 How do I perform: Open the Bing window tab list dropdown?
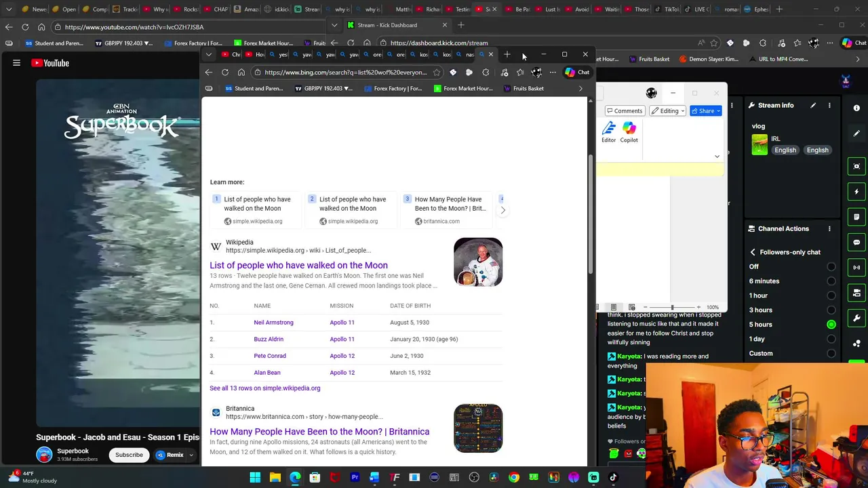coord(209,54)
